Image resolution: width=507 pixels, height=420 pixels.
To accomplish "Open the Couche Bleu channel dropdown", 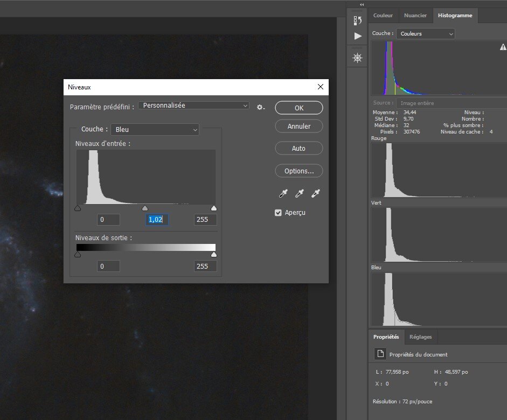I will click(x=155, y=130).
